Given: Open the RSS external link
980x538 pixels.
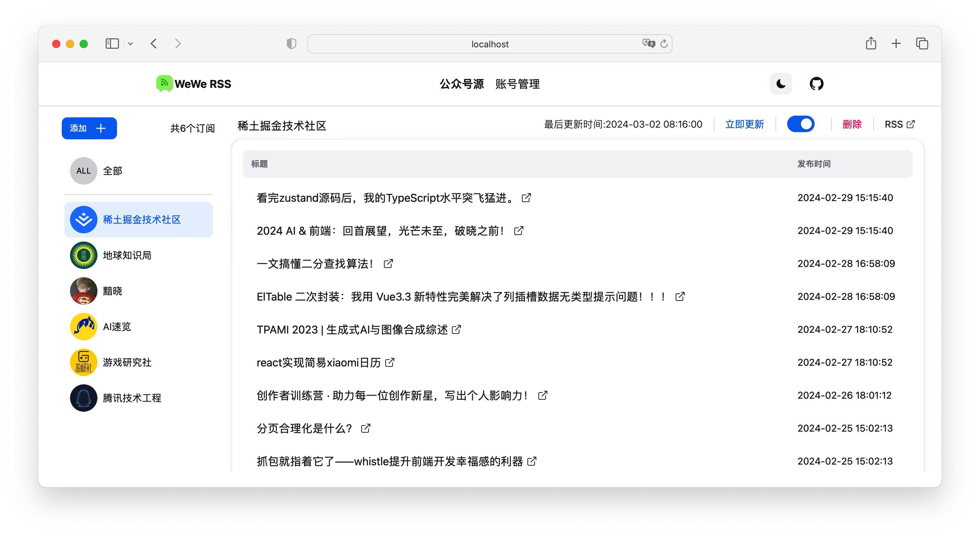Looking at the screenshot, I should point(899,125).
